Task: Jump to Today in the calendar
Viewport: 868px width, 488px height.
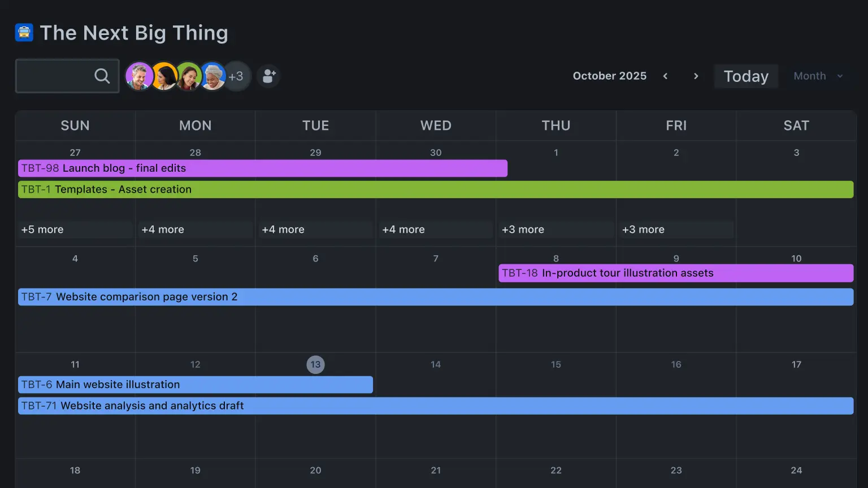Action: 746,76
